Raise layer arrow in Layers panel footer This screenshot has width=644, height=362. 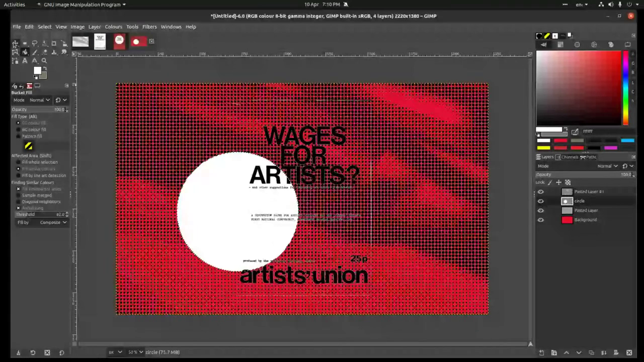pyautogui.click(x=566, y=352)
